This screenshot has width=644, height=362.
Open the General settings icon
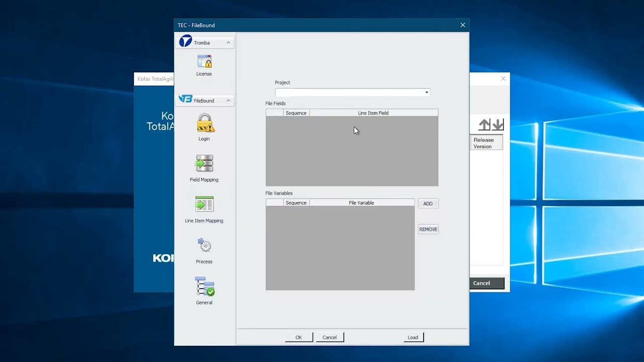coord(205,286)
